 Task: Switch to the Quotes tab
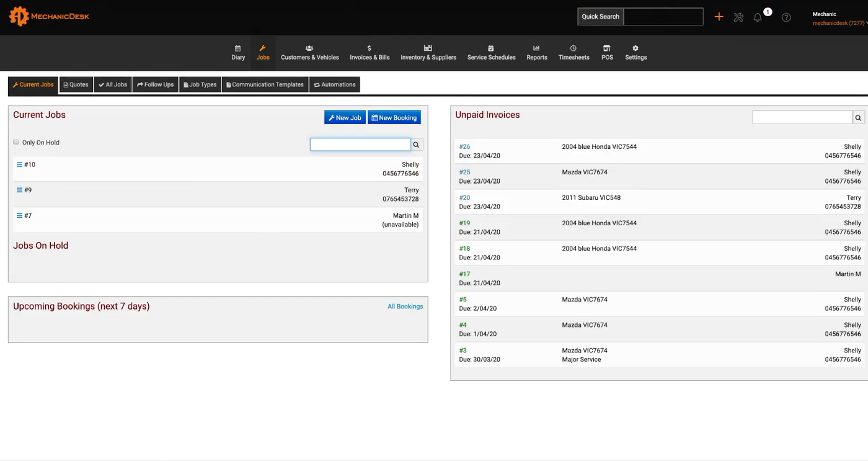[76, 85]
